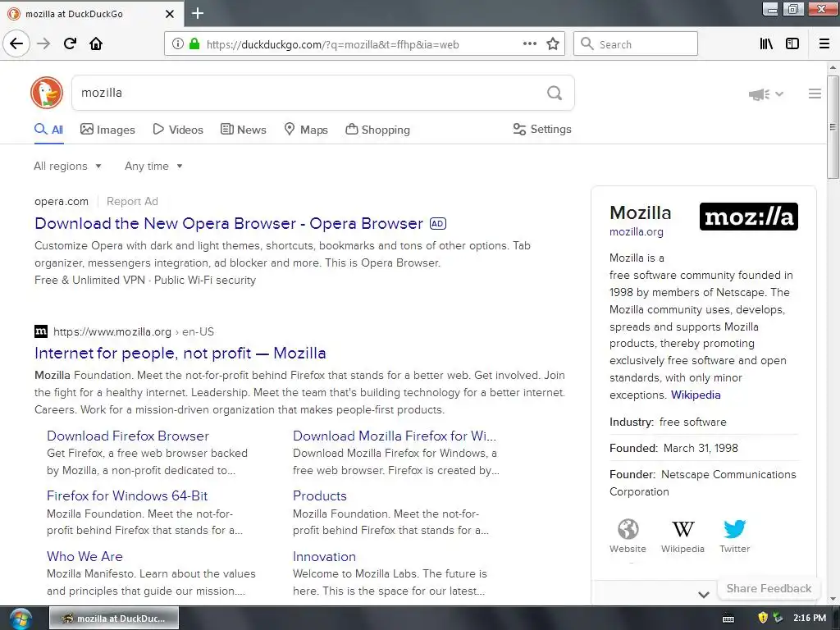Image resolution: width=840 pixels, height=630 pixels.
Task: Expand the Mozilla info panel chevron
Action: (x=704, y=594)
